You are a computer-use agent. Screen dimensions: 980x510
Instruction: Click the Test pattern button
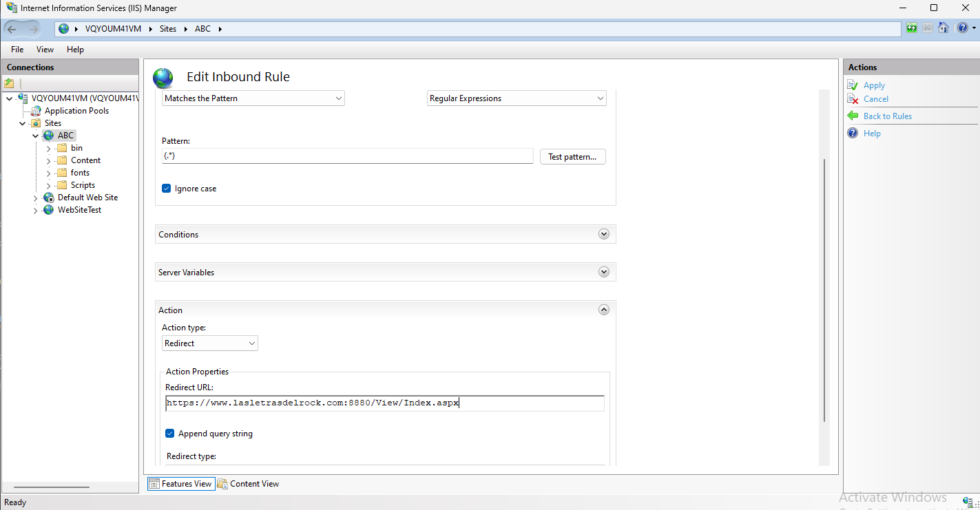pyautogui.click(x=573, y=157)
